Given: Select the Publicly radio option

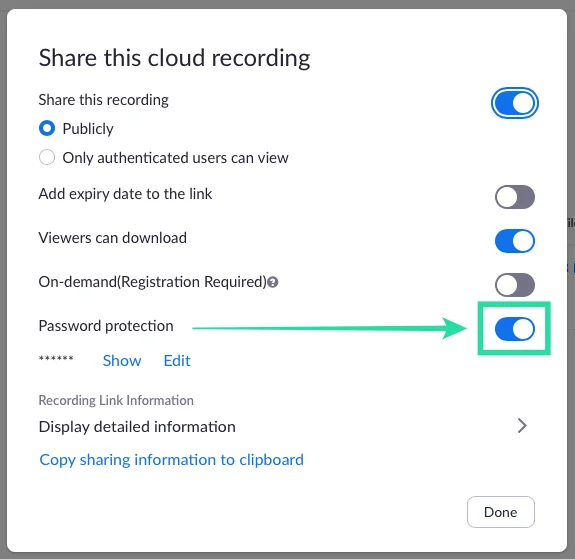Looking at the screenshot, I should point(47,128).
